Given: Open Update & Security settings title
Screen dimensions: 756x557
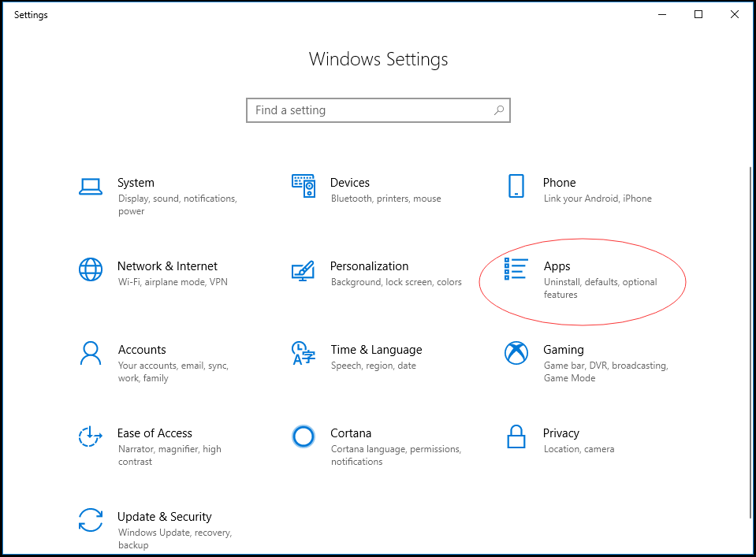Looking at the screenshot, I should (165, 517).
